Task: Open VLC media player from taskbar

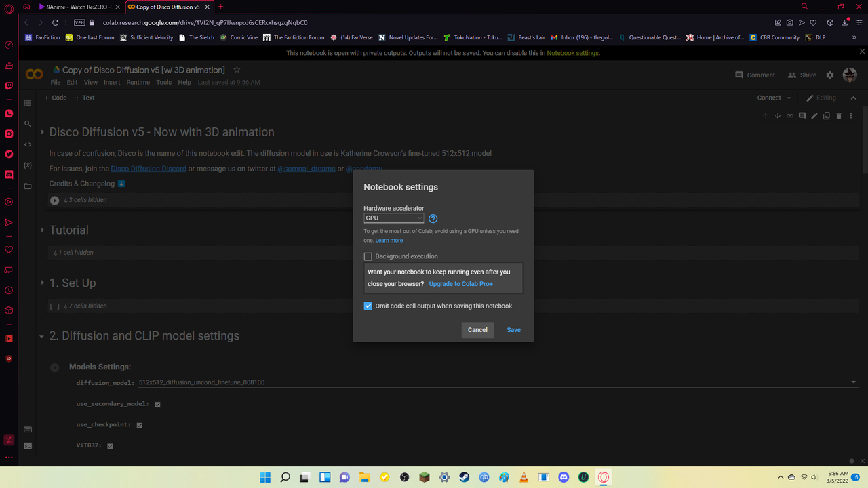Action: [524, 477]
